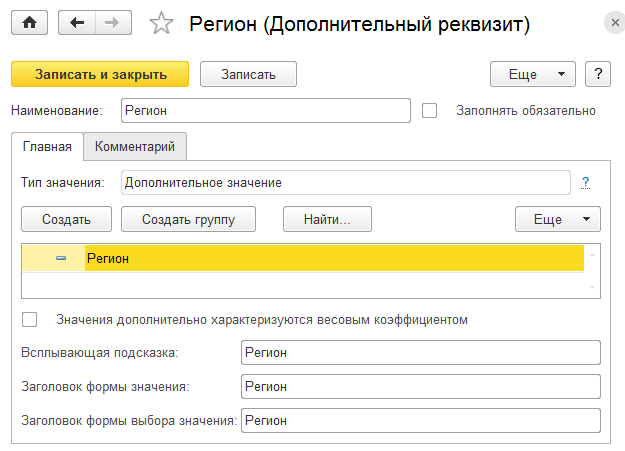Go back with the left arrow

click(x=77, y=23)
